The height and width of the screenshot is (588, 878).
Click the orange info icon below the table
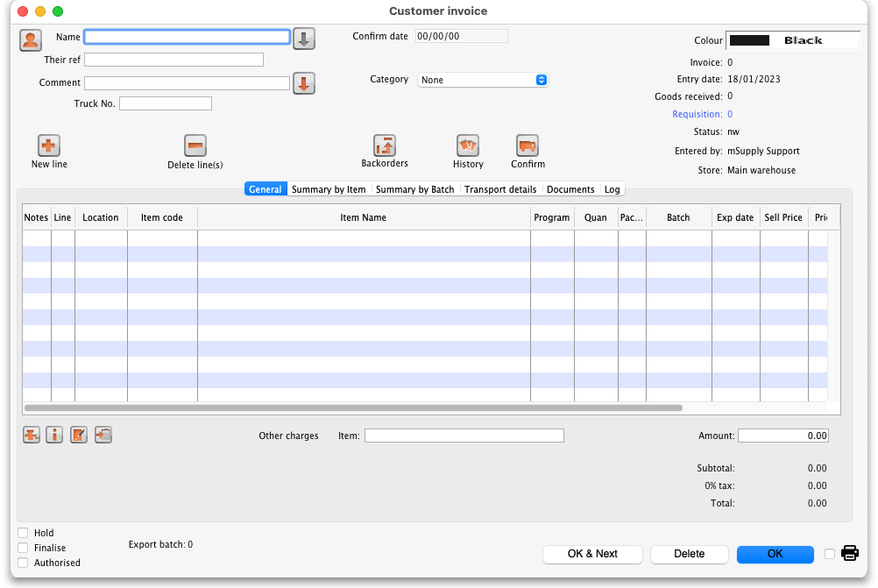(x=54, y=435)
